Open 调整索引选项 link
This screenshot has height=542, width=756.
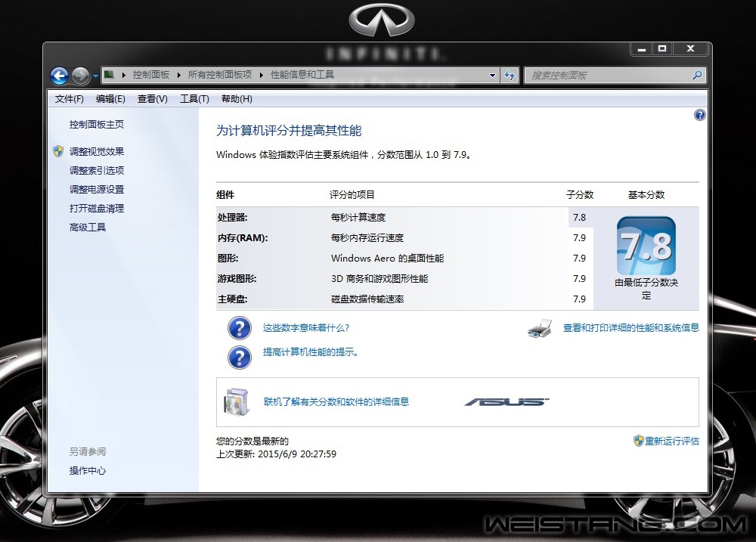[97, 170]
